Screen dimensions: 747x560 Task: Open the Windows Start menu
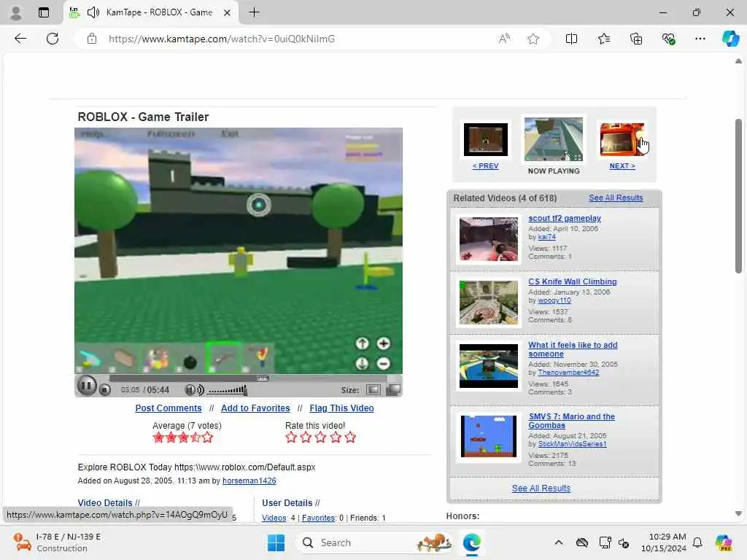click(x=276, y=542)
